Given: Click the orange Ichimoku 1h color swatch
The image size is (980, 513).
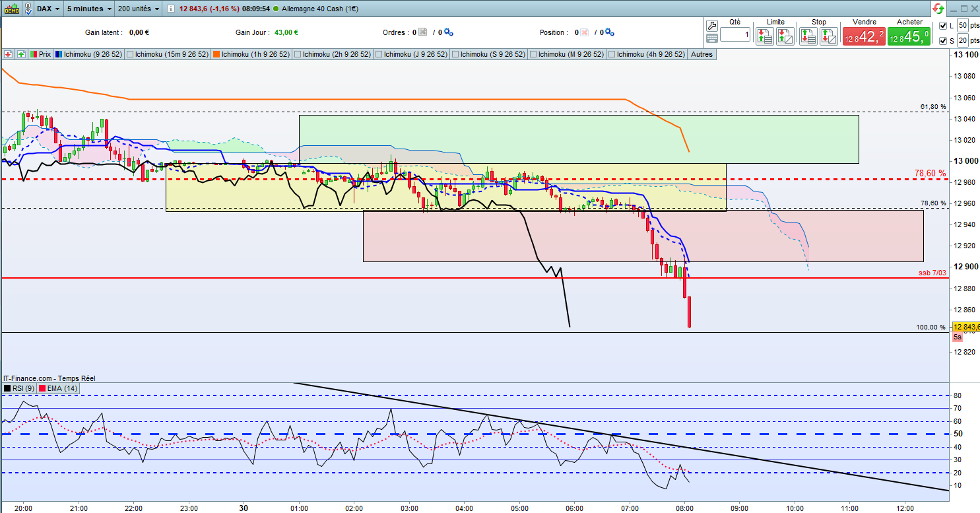Looking at the screenshot, I should [x=216, y=55].
